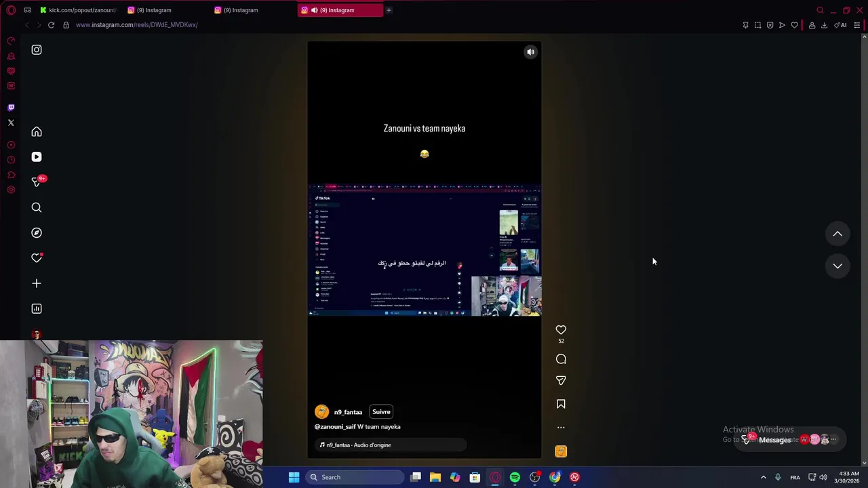Open the @zanouni_saif mention
The image size is (868, 488).
[x=335, y=426]
